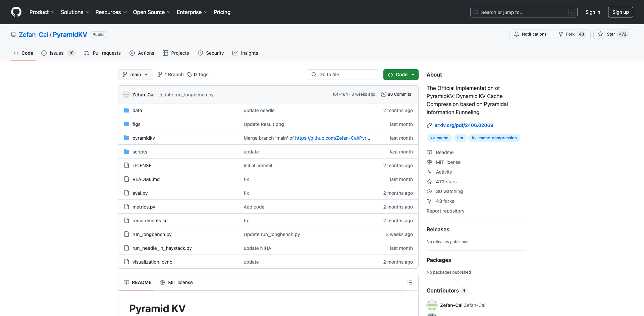Image resolution: width=644 pixels, height=316 pixels.
Task: Switch to the Actions tab
Action: tap(142, 53)
